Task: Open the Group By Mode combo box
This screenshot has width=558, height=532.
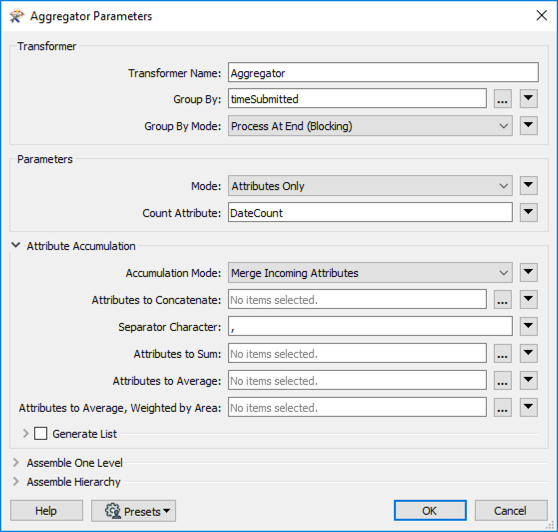Action: coord(370,126)
